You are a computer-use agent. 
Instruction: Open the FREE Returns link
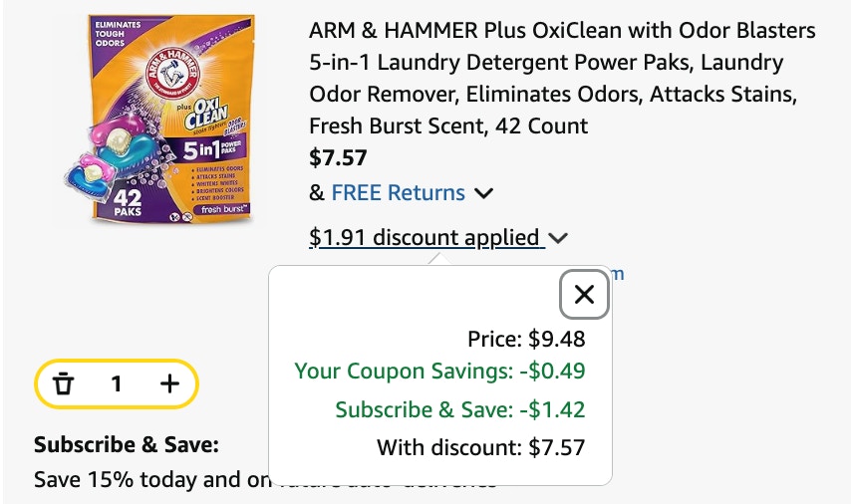click(398, 192)
